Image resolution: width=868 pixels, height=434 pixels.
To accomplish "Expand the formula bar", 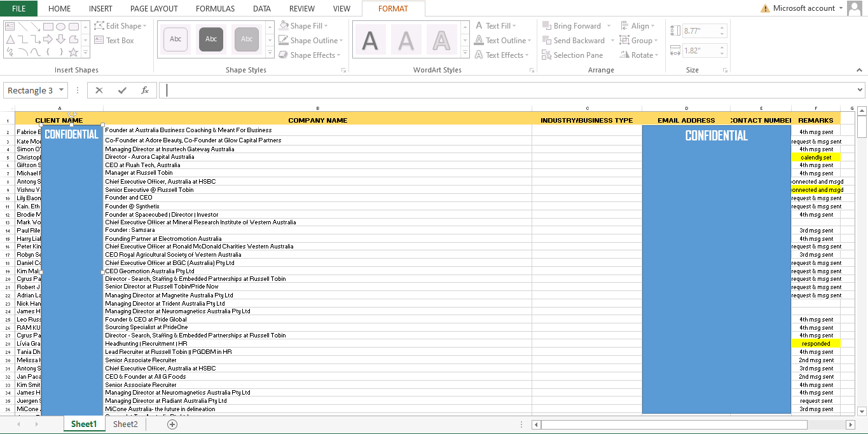I will 860,90.
